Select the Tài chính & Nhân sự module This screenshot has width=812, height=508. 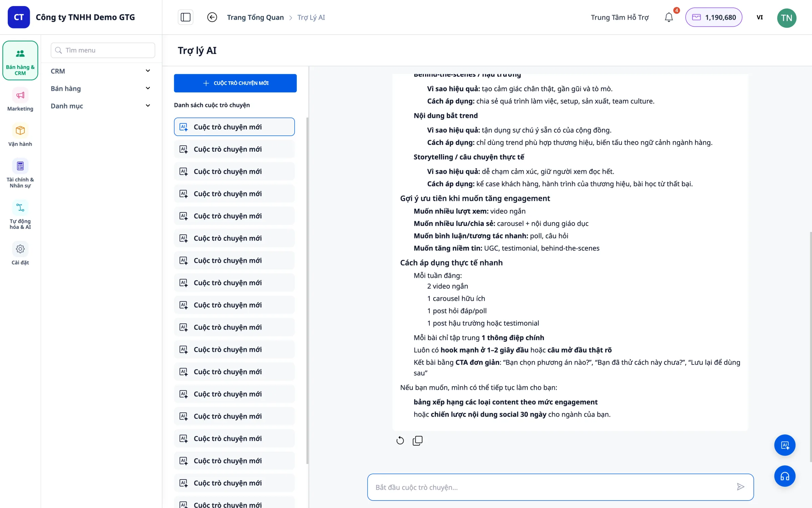20,173
